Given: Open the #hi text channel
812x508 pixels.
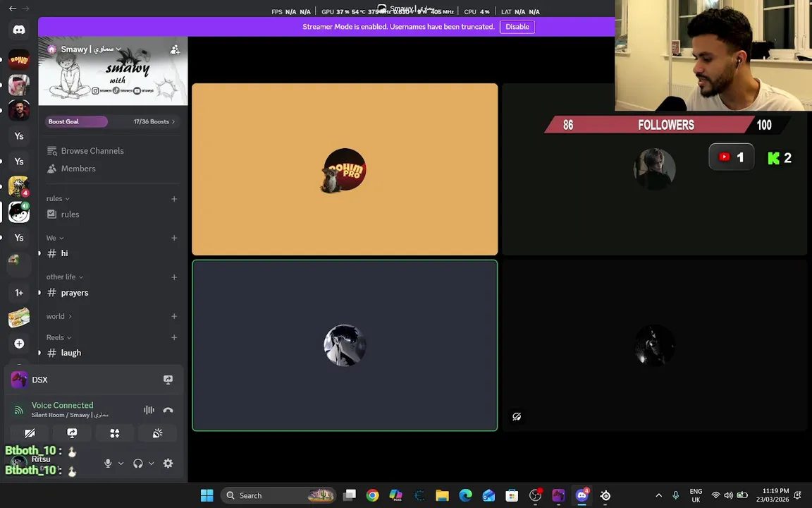Looking at the screenshot, I should point(112,253).
